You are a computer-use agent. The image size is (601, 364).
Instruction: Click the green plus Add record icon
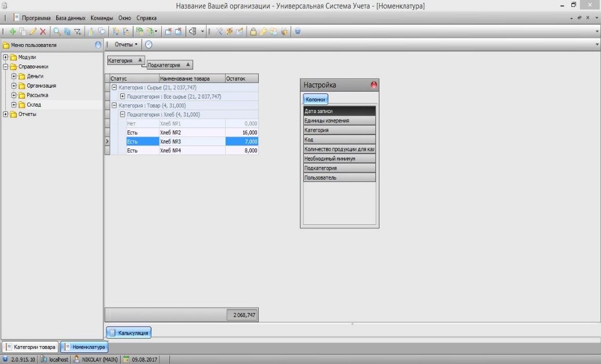[13, 32]
